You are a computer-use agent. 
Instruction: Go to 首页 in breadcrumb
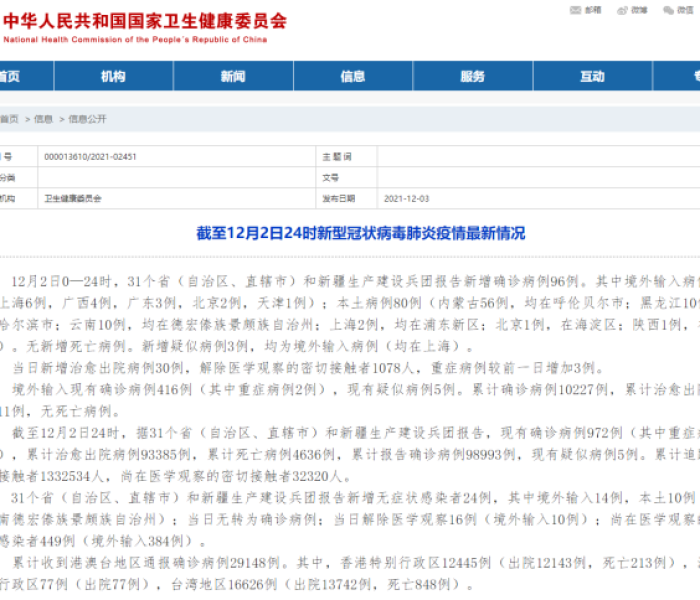tap(9, 119)
